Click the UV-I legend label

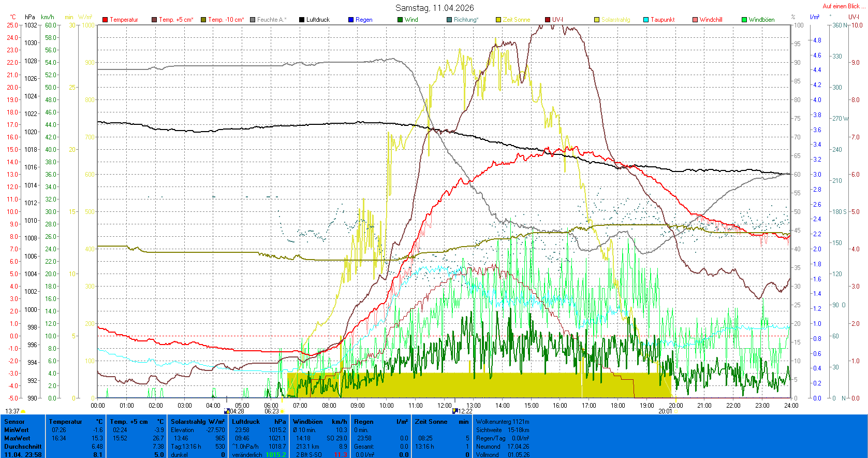click(557, 20)
